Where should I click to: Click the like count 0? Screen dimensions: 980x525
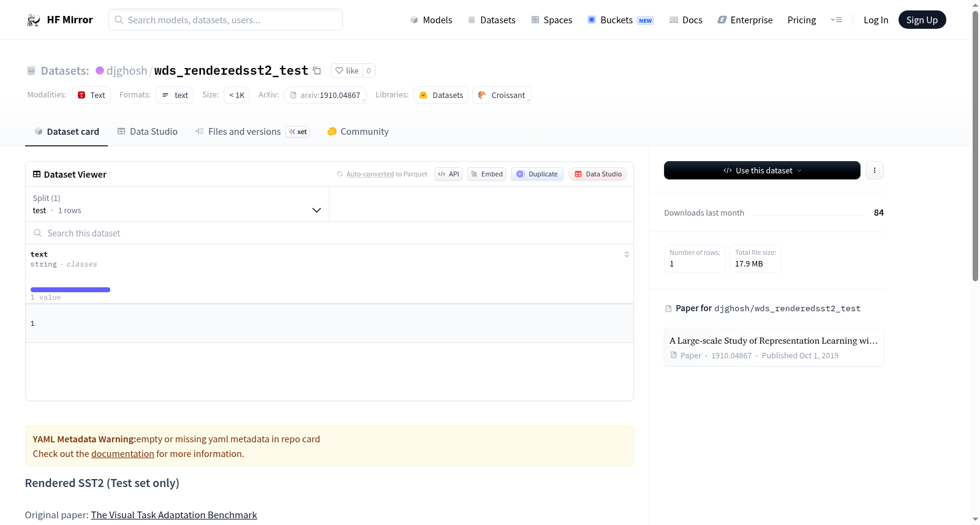pyautogui.click(x=369, y=70)
